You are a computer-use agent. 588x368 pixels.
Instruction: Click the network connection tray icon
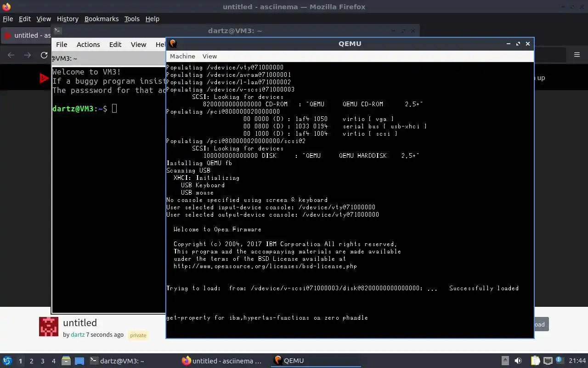coord(548,361)
